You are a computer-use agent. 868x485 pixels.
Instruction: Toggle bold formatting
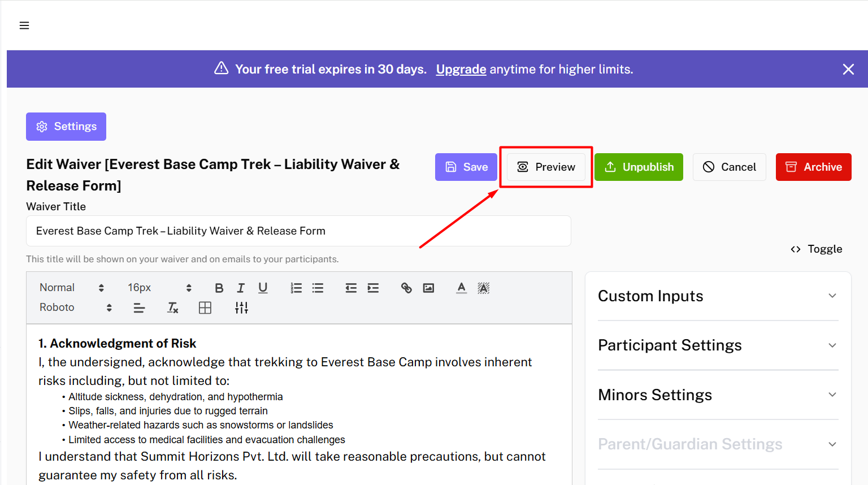[x=219, y=288]
